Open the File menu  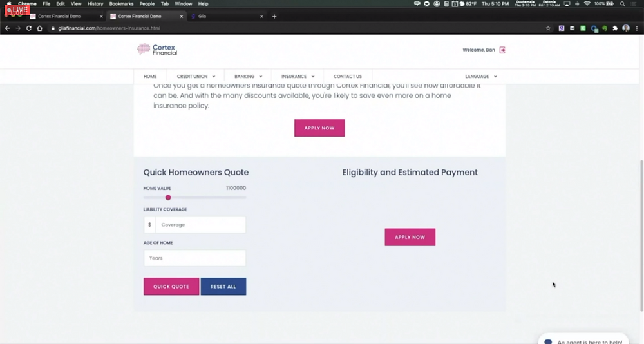point(46,4)
